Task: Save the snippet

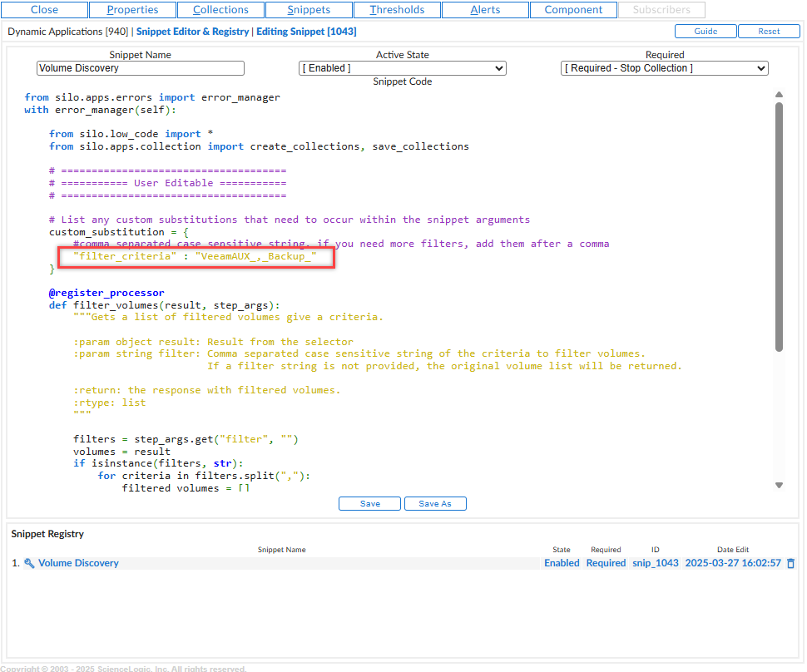Action: point(369,504)
